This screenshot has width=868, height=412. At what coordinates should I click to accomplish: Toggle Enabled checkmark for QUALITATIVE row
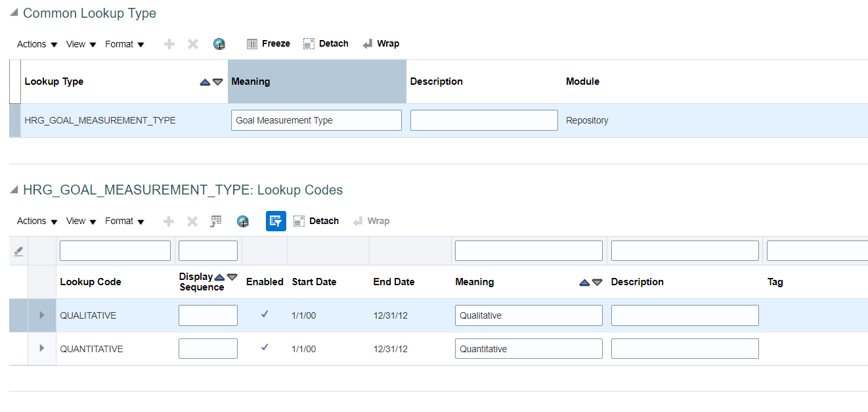pos(264,315)
